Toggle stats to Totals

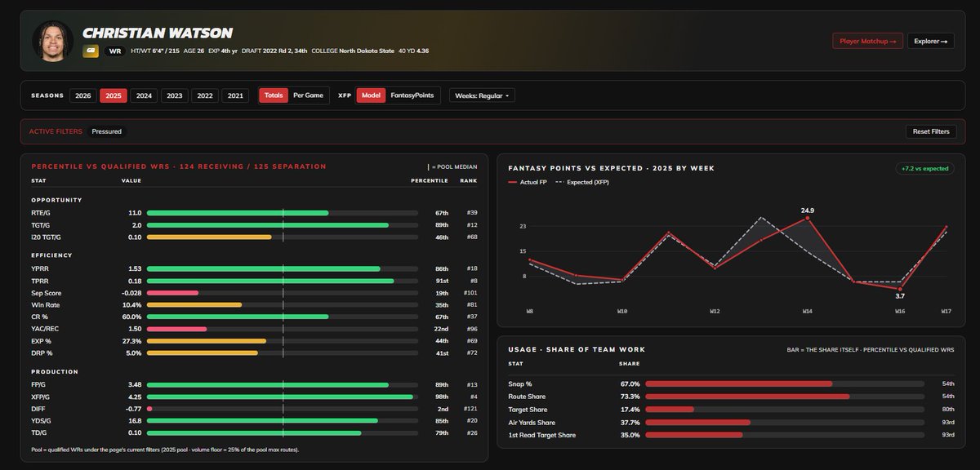click(274, 95)
